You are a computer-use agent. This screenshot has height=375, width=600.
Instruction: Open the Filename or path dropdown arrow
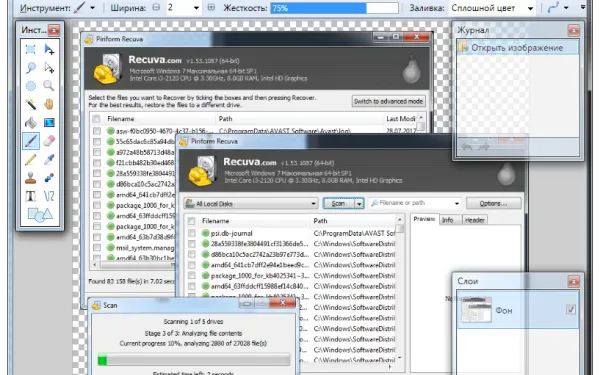point(457,203)
